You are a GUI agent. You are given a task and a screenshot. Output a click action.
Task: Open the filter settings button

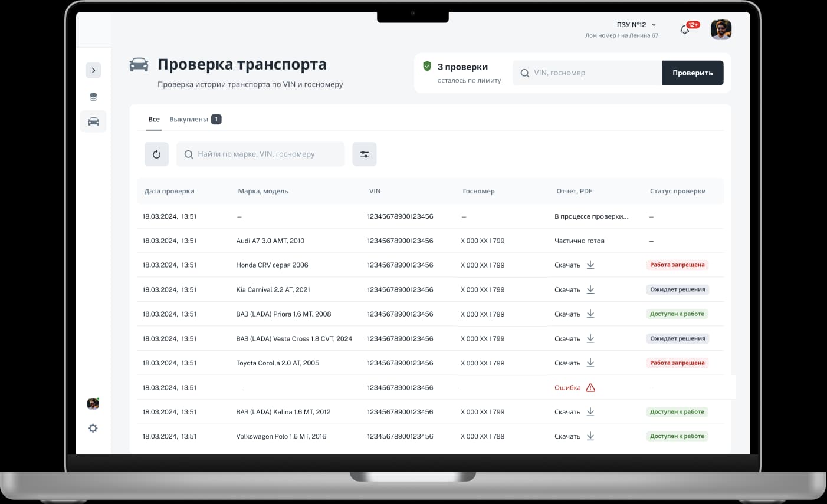(365, 154)
